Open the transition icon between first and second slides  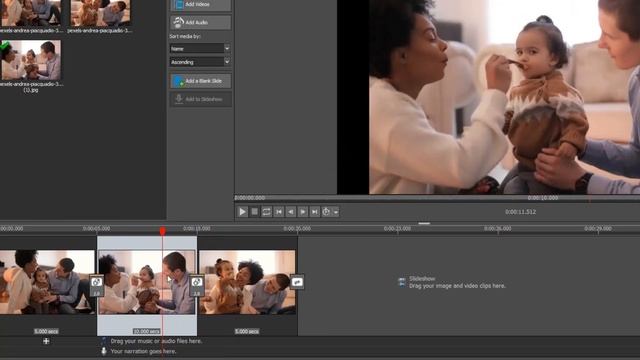96,285
